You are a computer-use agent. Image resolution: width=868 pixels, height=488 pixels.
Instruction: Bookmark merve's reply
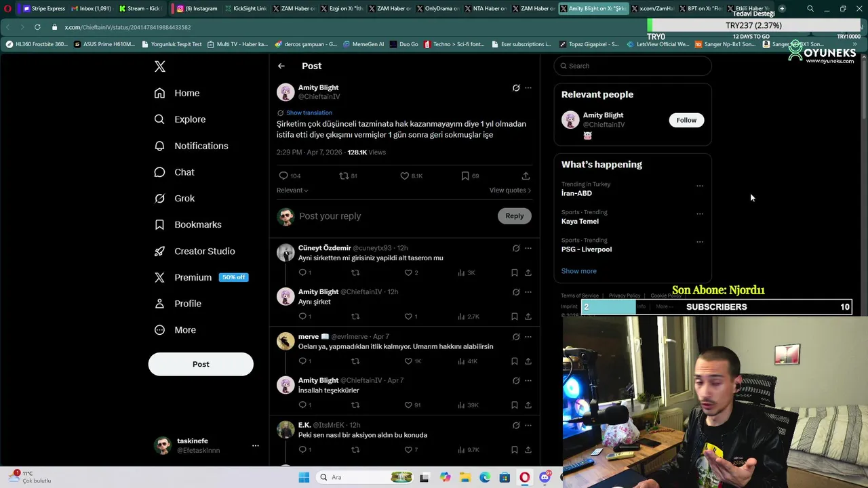pyautogui.click(x=515, y=361)
